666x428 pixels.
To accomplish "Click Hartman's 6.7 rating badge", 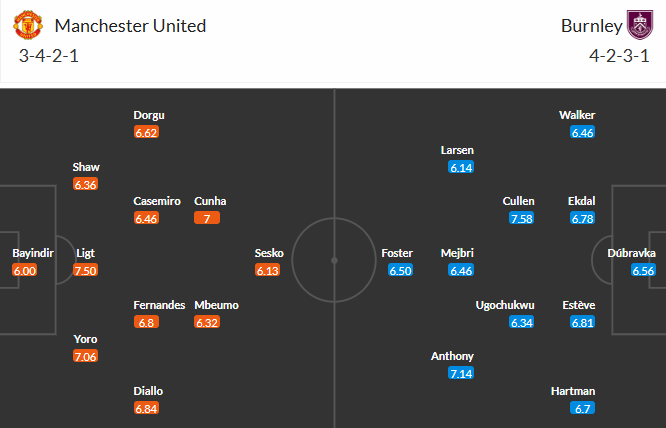I will tap(583, 408).
